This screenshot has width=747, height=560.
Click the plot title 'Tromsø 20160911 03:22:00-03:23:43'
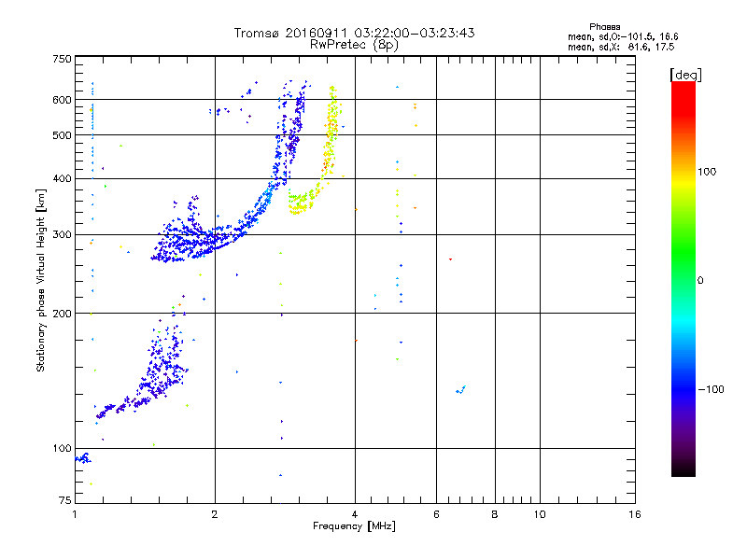coord(354,33)
